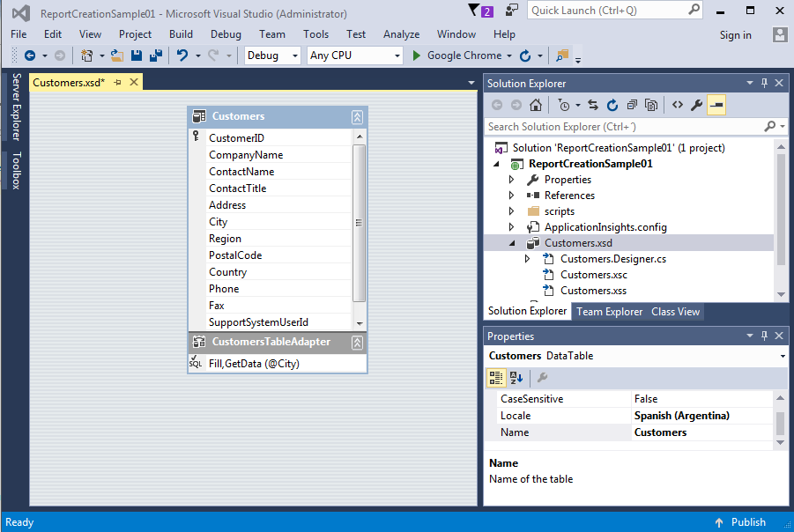Click the Pending Changes Filter clock icon
The image size is (794, 532).
pyautogui.click(x=564, y=105)
